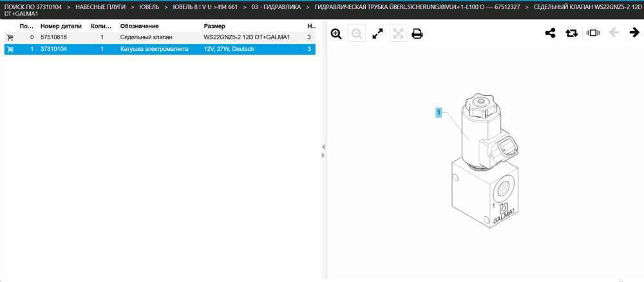Add part 37310104 to cart
Image resolution: width=644 pixels, height=282 pixels.
10,50
